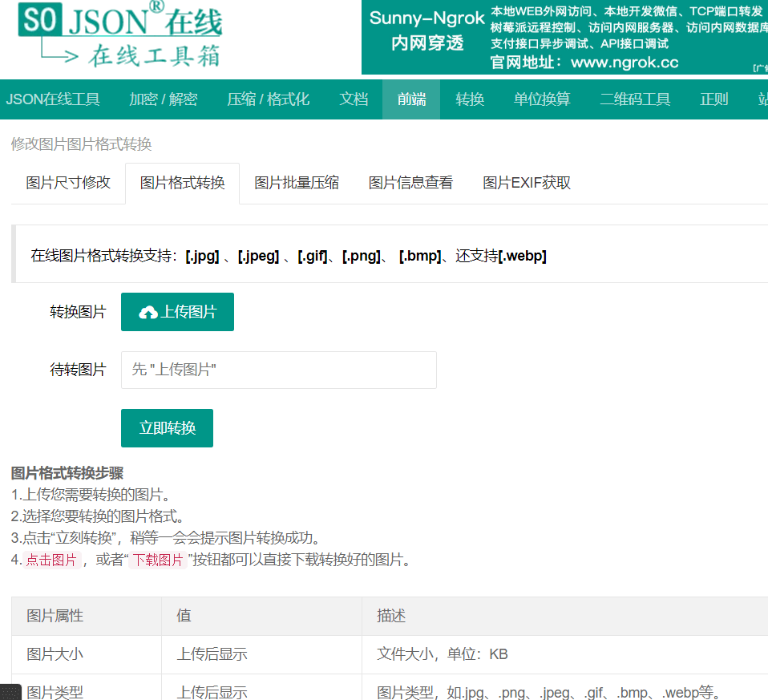This screenshot has height=700, width=768.
Task: Click the [.jpeg] format text
Action: [258, 257]
